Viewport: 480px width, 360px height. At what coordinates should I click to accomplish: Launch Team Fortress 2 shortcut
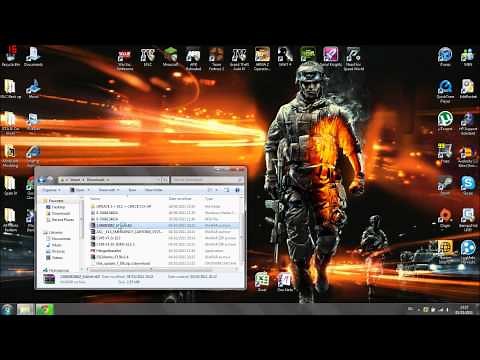[x=216, y=59]
